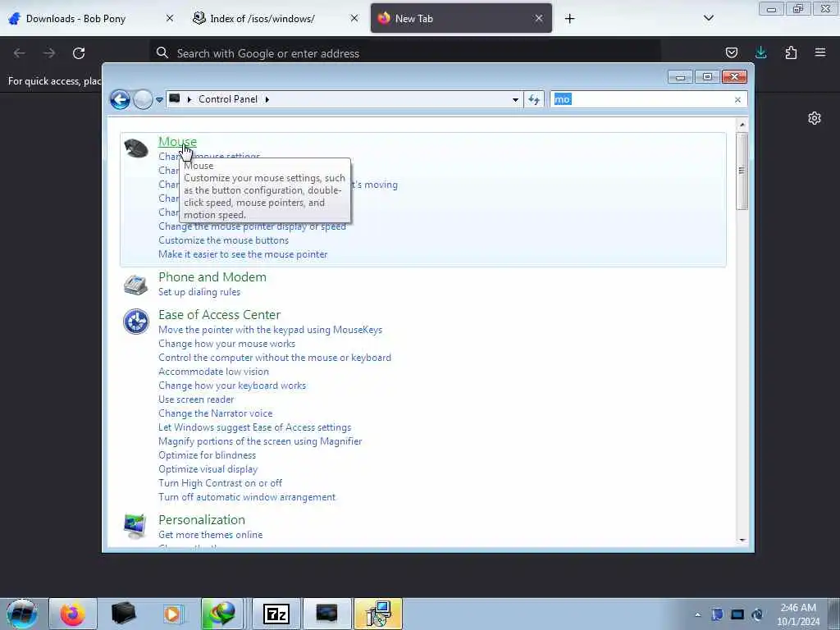The width and height of the screenshot is (840, 630).
Task: Click the Phone and Modem icon
Action: 136,285
